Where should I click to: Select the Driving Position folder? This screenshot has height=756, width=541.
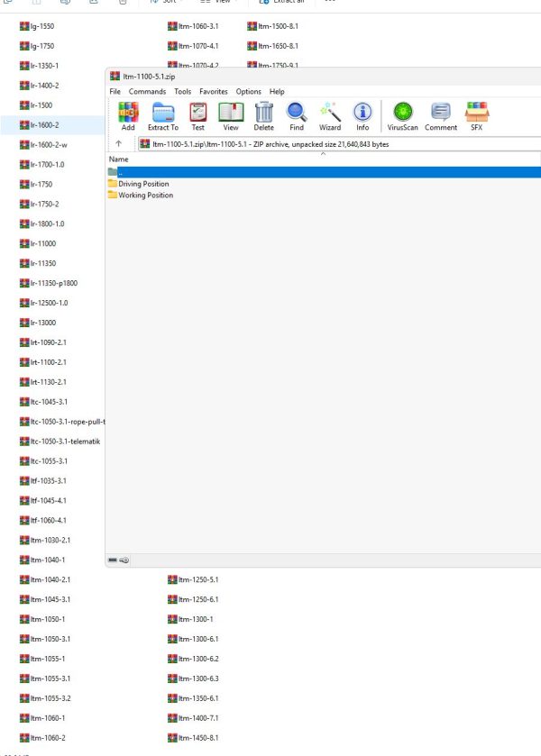point(138,184)
